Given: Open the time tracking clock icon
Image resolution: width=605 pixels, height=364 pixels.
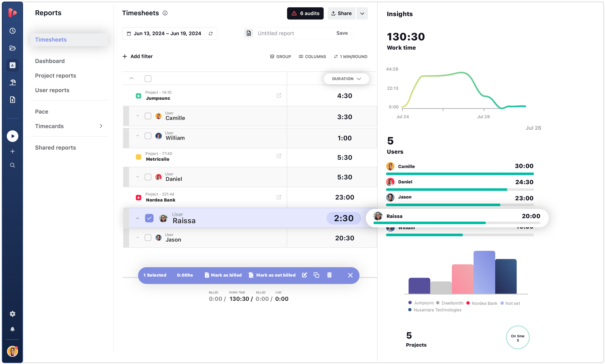Looking at the screenshot, I should [12, 31].
